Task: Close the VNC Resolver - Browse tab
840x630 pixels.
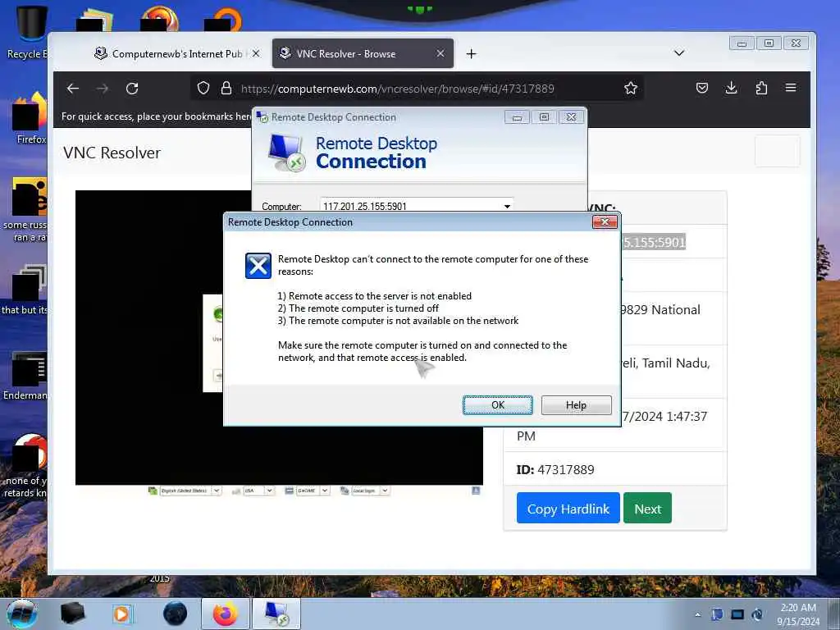Action: coord(440,53)
